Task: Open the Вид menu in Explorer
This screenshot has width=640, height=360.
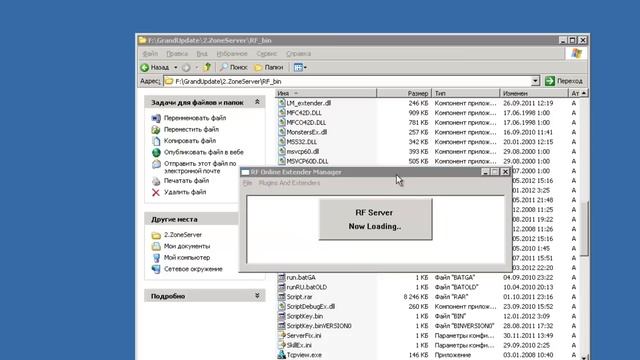Action: [x=202, y=53]
